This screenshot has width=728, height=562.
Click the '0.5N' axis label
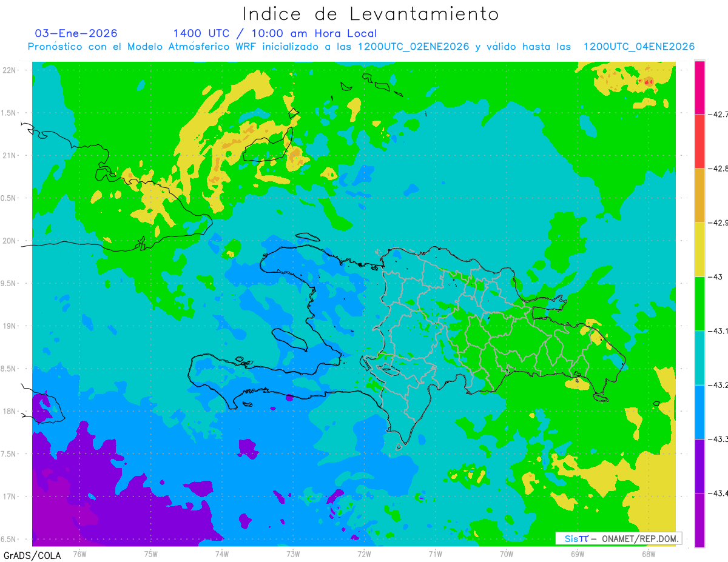click(x=9, y=198)
